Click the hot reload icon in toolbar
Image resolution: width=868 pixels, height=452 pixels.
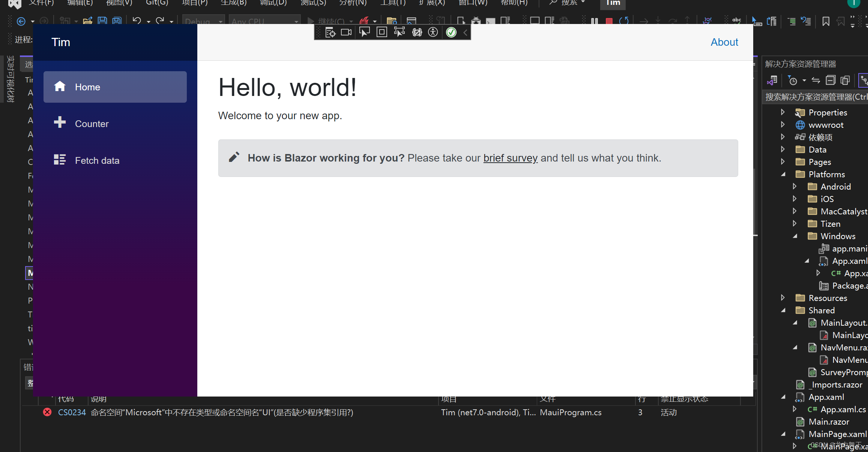tap(365, 21)
